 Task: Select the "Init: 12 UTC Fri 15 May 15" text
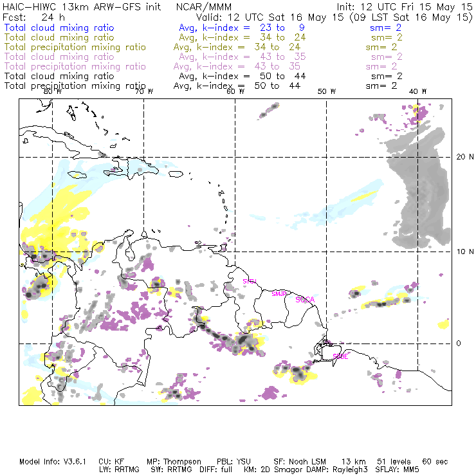click(x=405, y=7)
